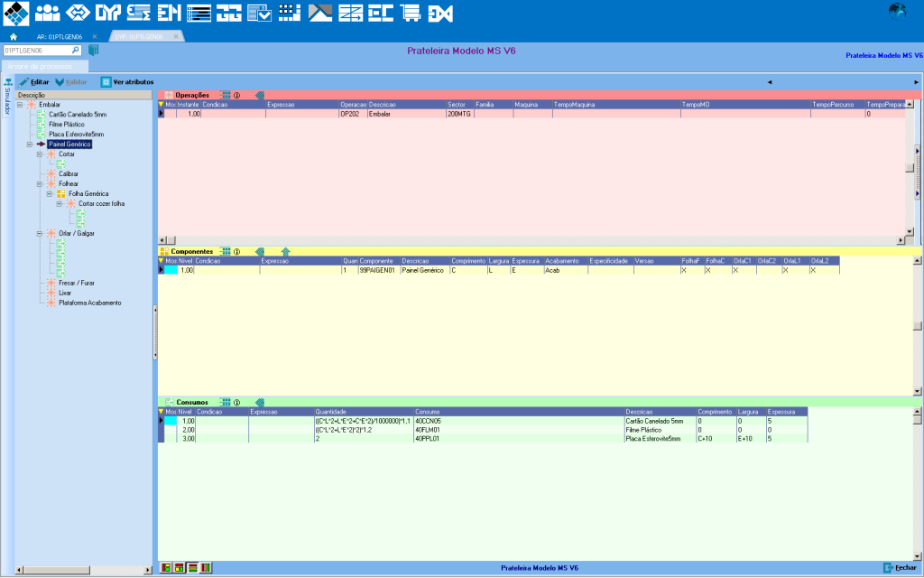The width and height of the screenshot is (924, 578).
Task: Click the Editar button
Action: click(34, 81)
